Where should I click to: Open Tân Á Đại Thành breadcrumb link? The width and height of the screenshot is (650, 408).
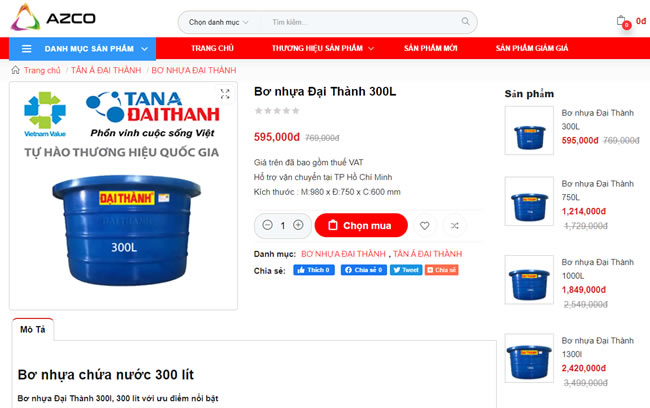point(106,70)
